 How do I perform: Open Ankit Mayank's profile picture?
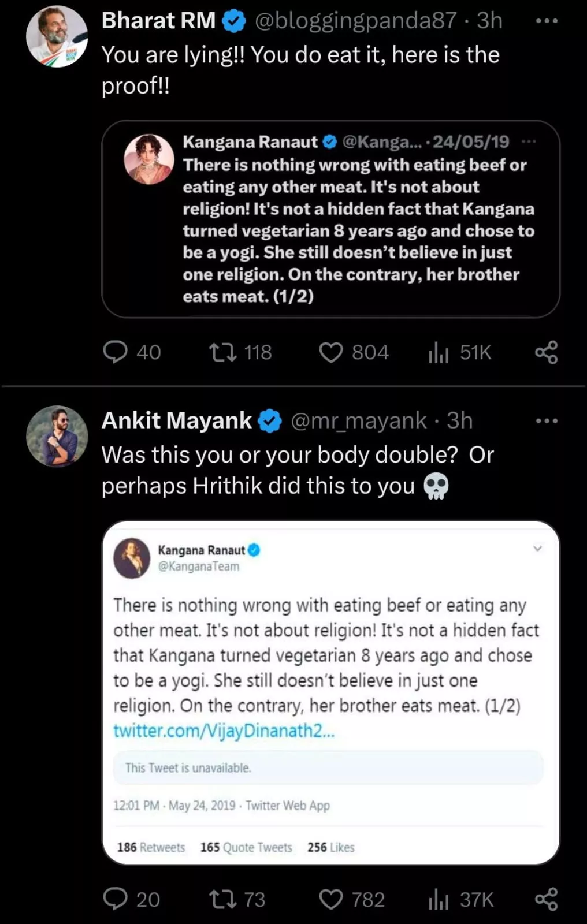tap(57, 436)
